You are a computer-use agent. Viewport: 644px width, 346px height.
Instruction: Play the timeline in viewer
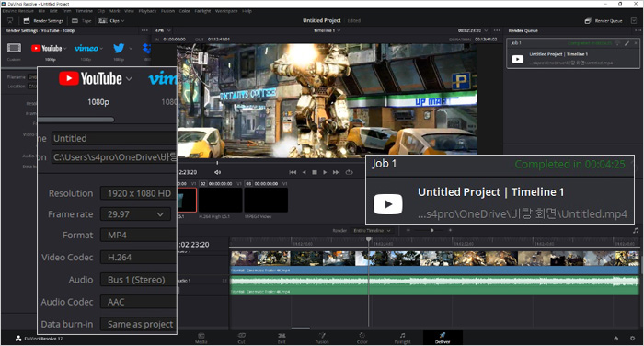pyautogui.click(x=325, y=172)
